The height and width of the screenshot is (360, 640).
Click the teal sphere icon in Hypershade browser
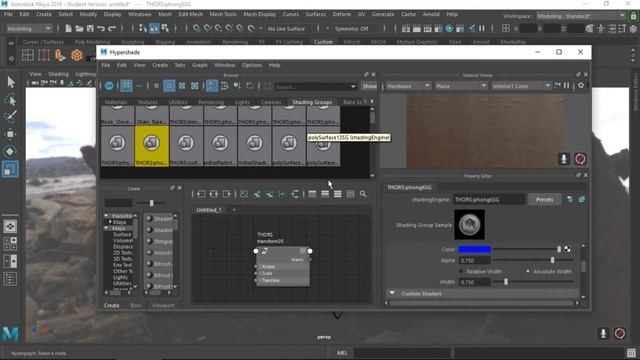click(109, 86)
